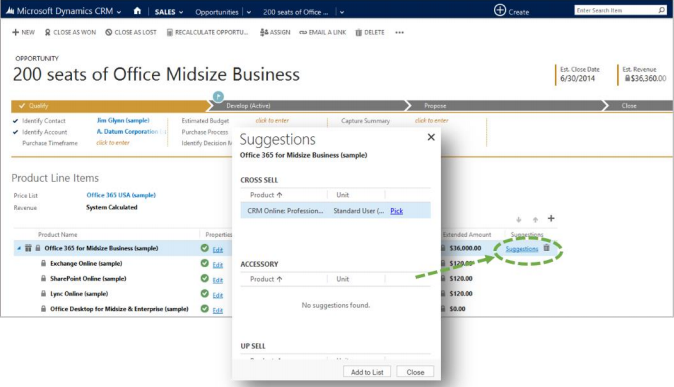Click bundle icon of Office 365 Midsize row
Image resolution: width=674 pixels, height=387 pixels.
(x=28, y=248)
